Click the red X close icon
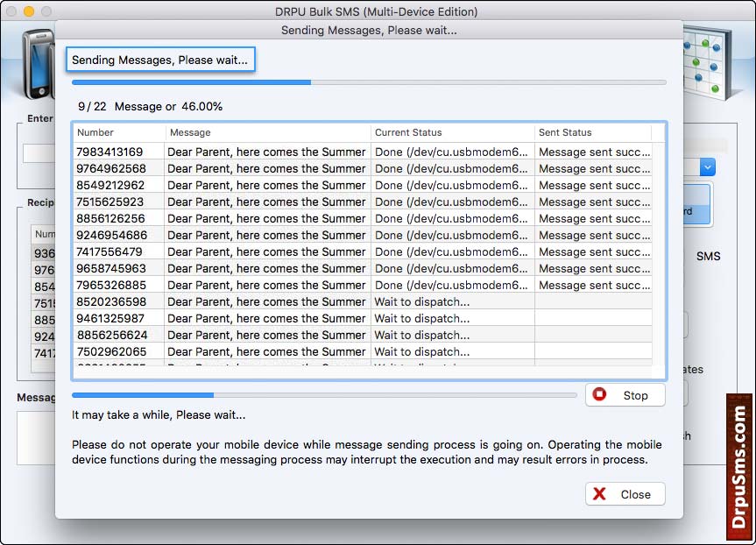Viewport: 756px width, 545px height. click(599, 494)
